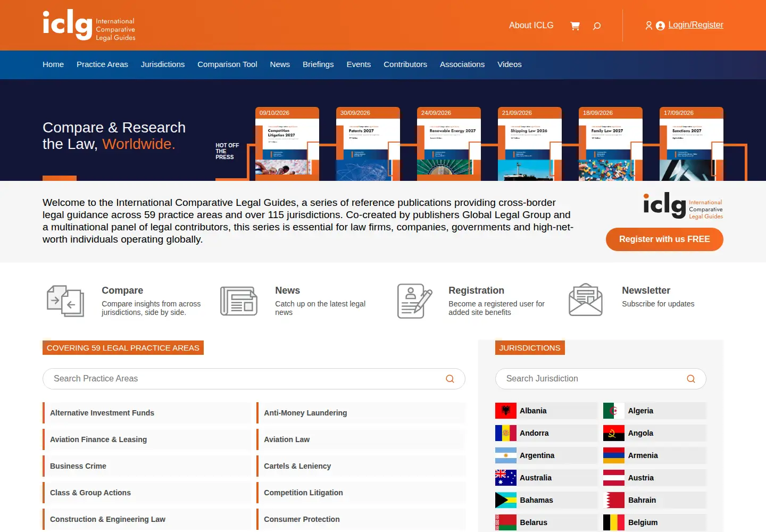Select the Bahamas flag icon
This screenshot has width=766, height=532.
[506, 500]
